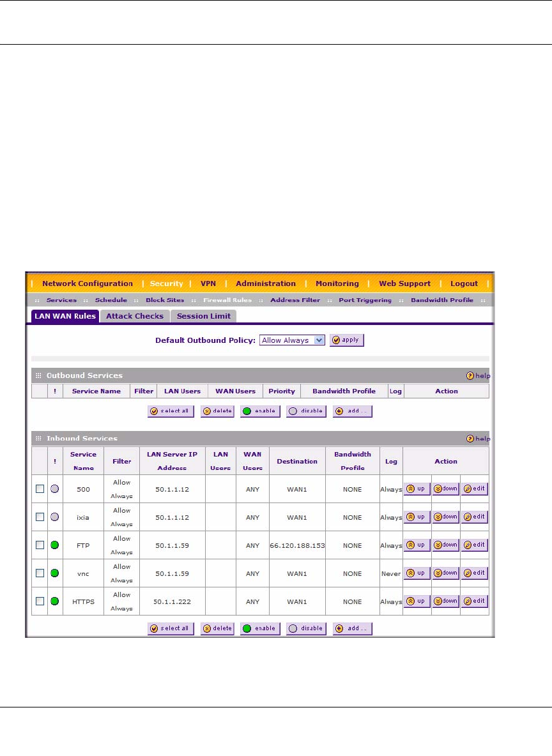
Task: Disable selected outbound service rules
Action: pos(306,411)
